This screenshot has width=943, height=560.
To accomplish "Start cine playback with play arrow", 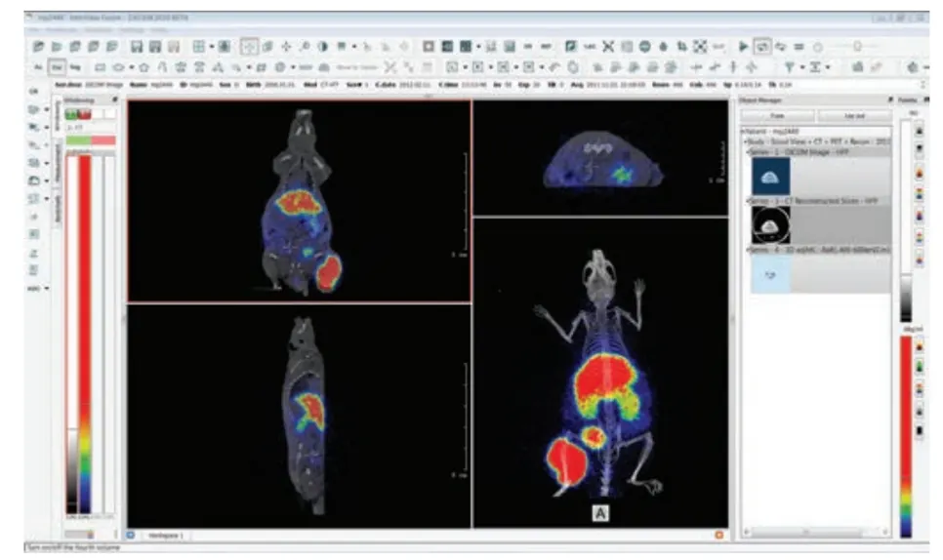I will pyautogui.click(x=743, y=46).
